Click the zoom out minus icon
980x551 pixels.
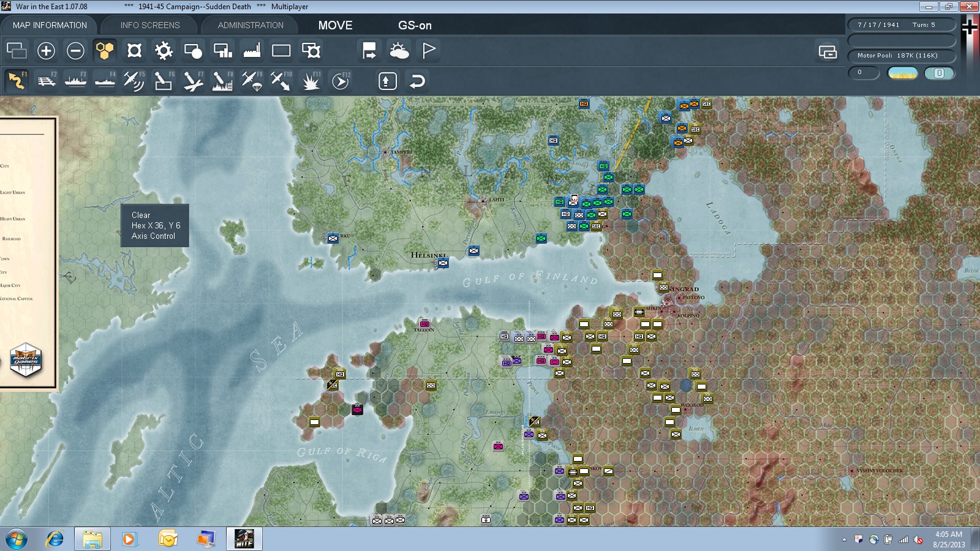75,51
